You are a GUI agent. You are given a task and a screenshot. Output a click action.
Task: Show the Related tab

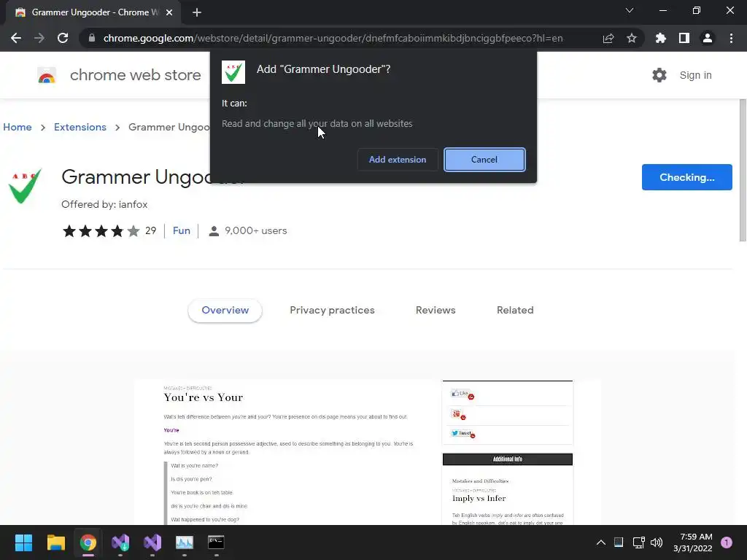(515, 310)
